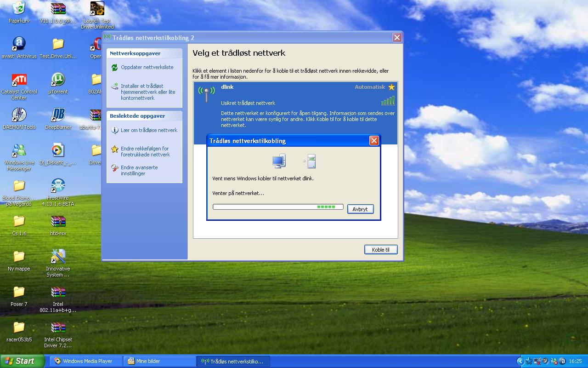Select the racer053b5 folder
Image resolution: width=588 pixels, height=368 pixels.
tap(19, 331)
